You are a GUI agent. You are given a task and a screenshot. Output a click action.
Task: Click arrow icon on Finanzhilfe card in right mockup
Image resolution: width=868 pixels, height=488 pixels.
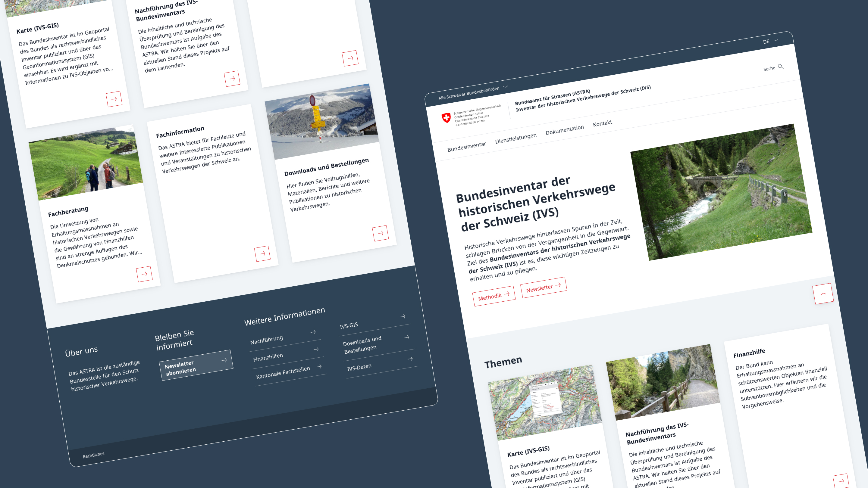pyautogui.click(x=841, y=481)
